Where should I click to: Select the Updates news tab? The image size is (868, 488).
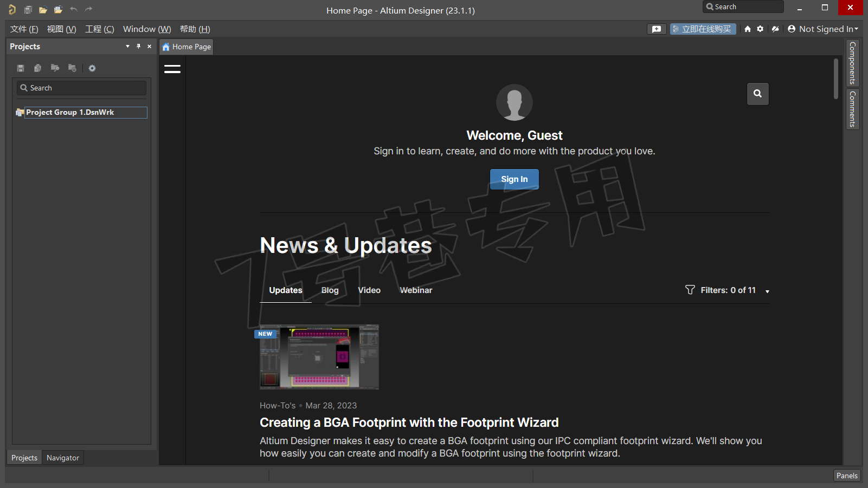[286, 290]
